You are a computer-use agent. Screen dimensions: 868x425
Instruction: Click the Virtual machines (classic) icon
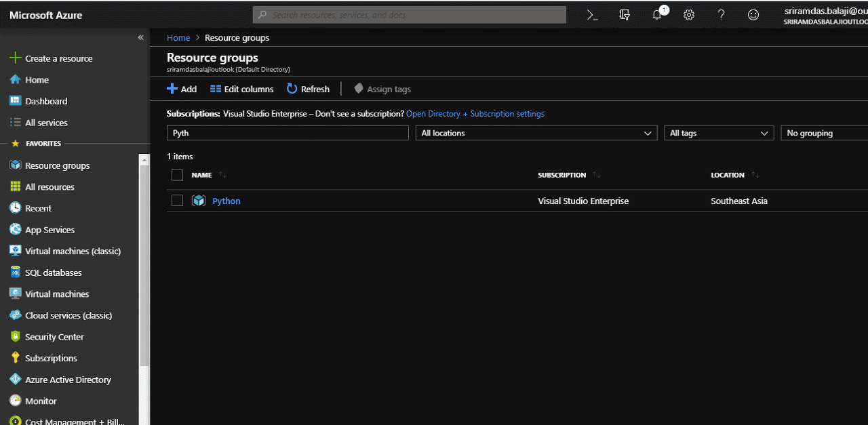(x=15, y=251)
